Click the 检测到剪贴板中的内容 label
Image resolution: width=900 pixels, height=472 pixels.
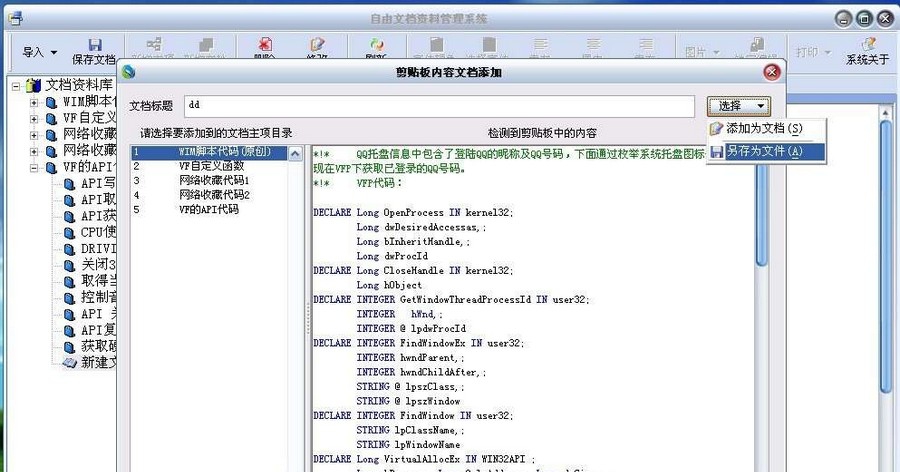542,133
